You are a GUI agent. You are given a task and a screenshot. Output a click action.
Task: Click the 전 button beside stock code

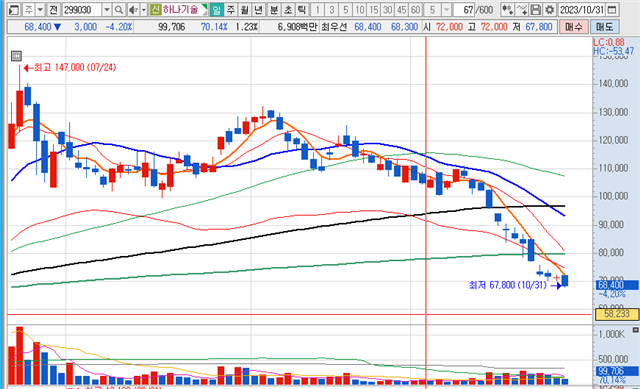click(x=53, y=9)
